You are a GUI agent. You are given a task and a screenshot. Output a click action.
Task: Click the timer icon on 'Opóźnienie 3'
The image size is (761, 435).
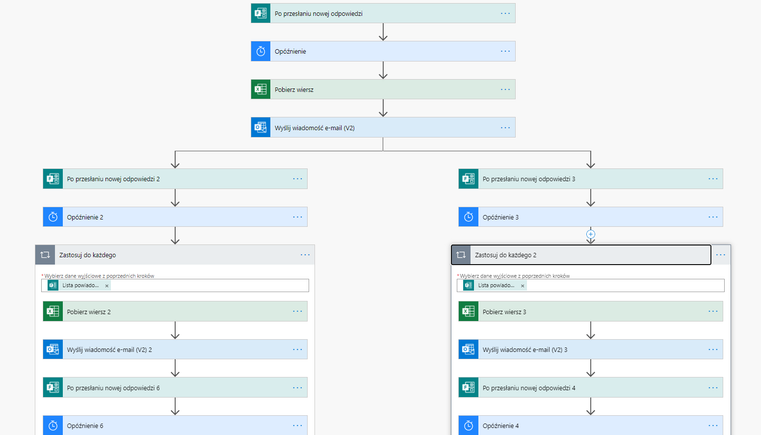click(x=468, y=217)
